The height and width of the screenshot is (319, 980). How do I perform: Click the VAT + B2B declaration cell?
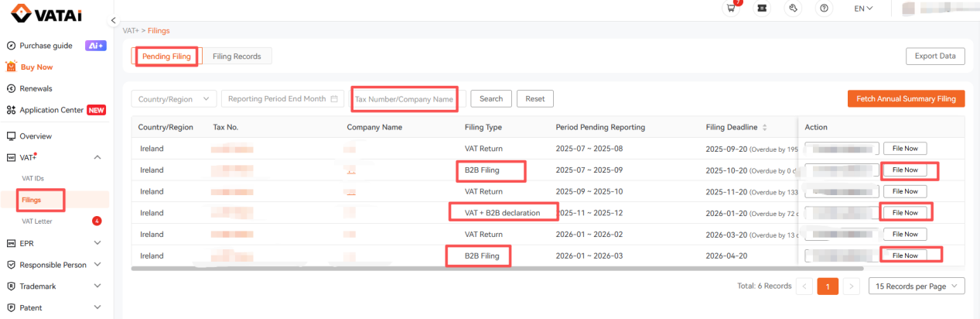click(x=502, y=213)
